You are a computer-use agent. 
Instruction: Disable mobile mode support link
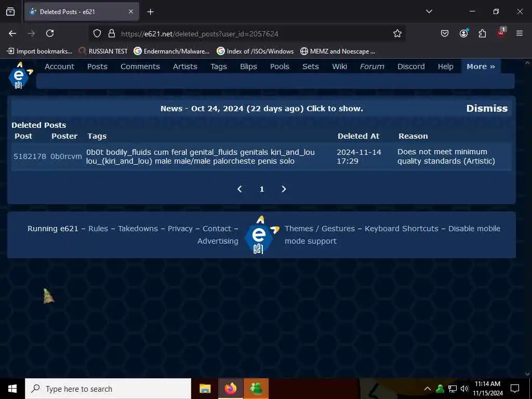pyautogui.click(x=392, y=235)
